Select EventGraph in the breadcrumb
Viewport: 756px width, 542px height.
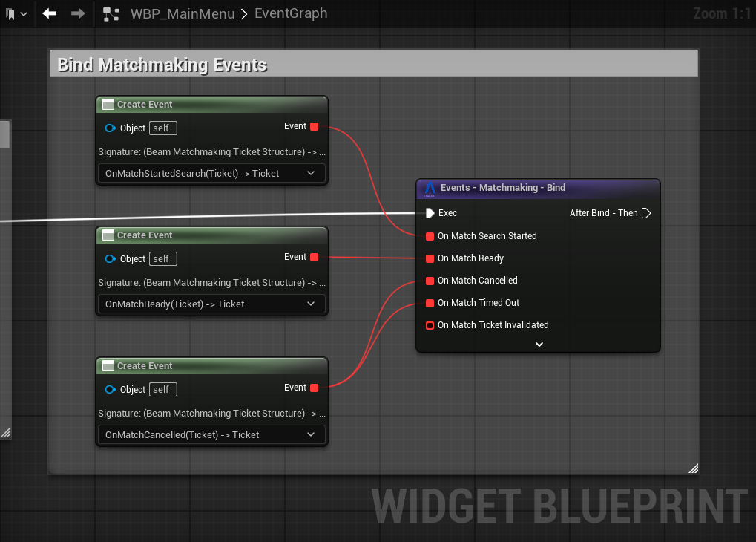(x=290, y=13)
